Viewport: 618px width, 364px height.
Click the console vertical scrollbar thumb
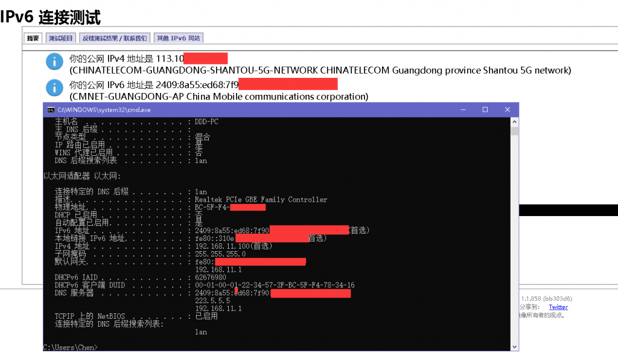[x=514, y=132]
